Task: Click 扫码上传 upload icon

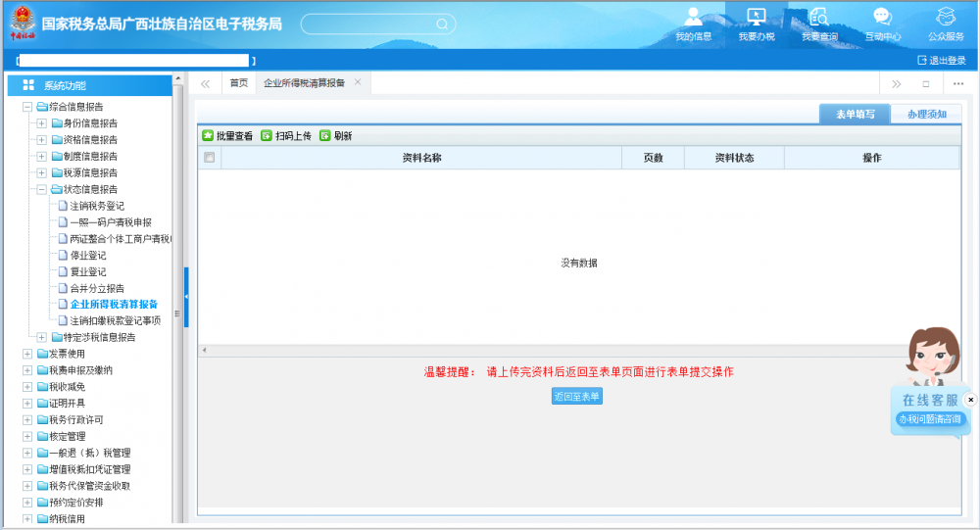Action: [x=266, y=136]
